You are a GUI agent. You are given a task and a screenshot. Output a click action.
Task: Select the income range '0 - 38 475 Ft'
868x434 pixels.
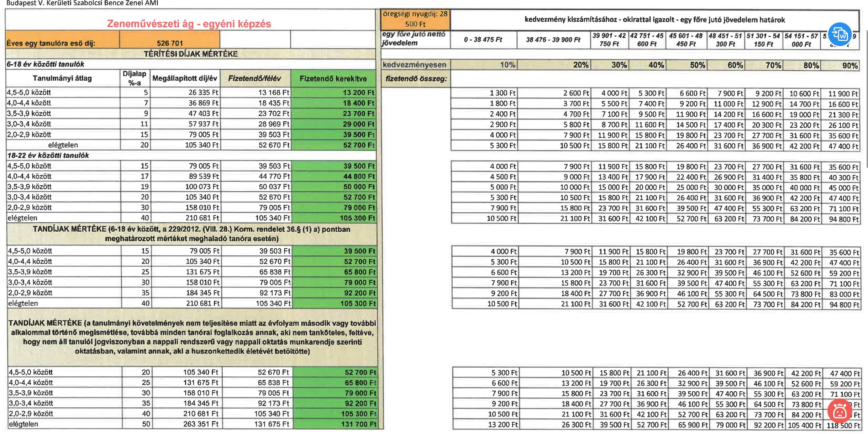coord(483,39)
